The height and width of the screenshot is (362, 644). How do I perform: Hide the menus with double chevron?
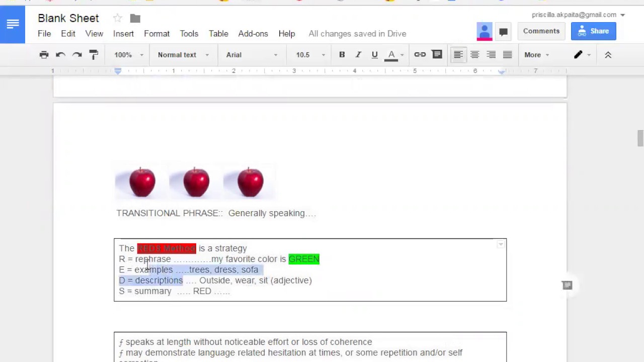tap(608, 55)
